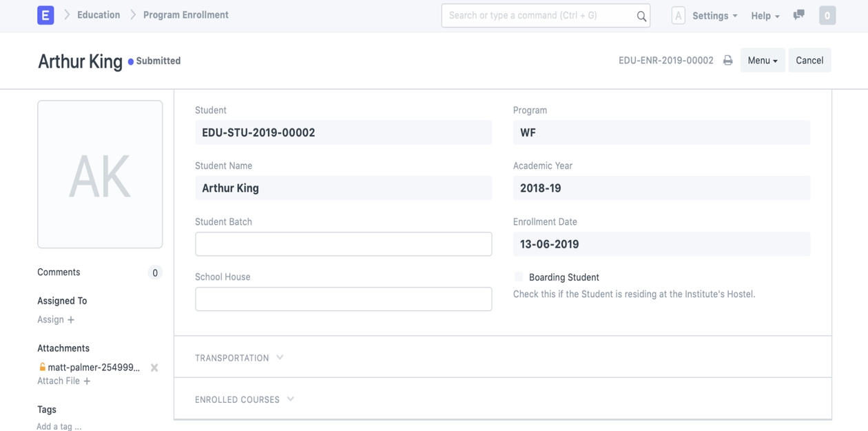
Task: Click the search magnifier icon
Action: pos(641,16)
